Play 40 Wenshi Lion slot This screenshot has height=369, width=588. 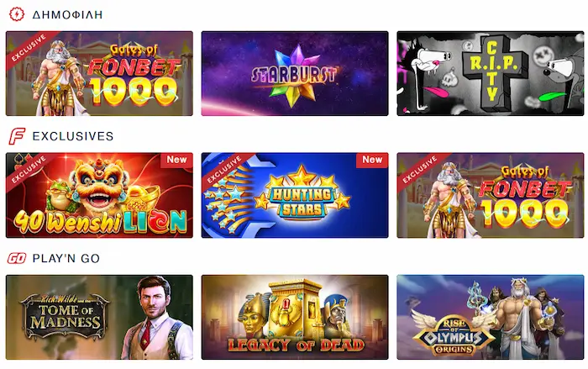pyautogui.click(x=99, y=195)
